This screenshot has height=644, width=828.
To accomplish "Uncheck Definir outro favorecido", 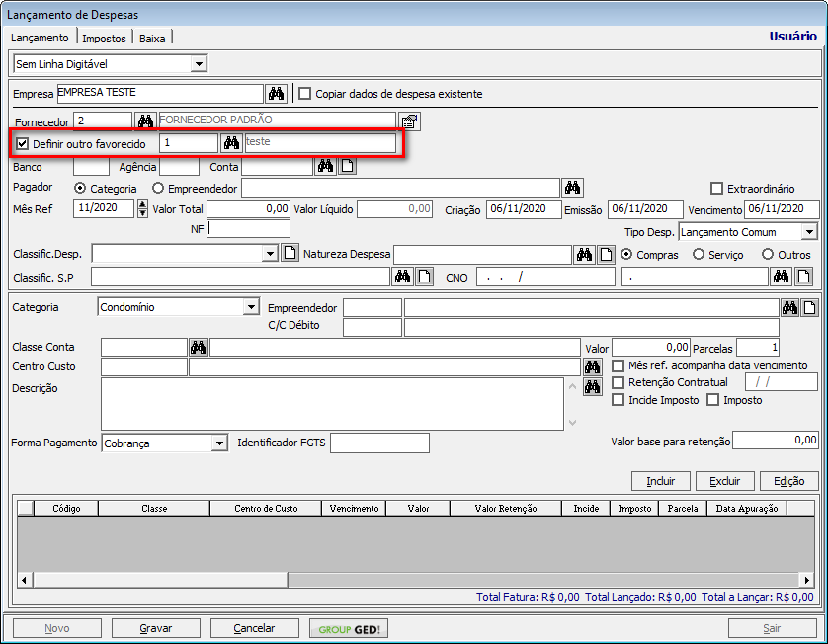I will click(x=22, y=143).
